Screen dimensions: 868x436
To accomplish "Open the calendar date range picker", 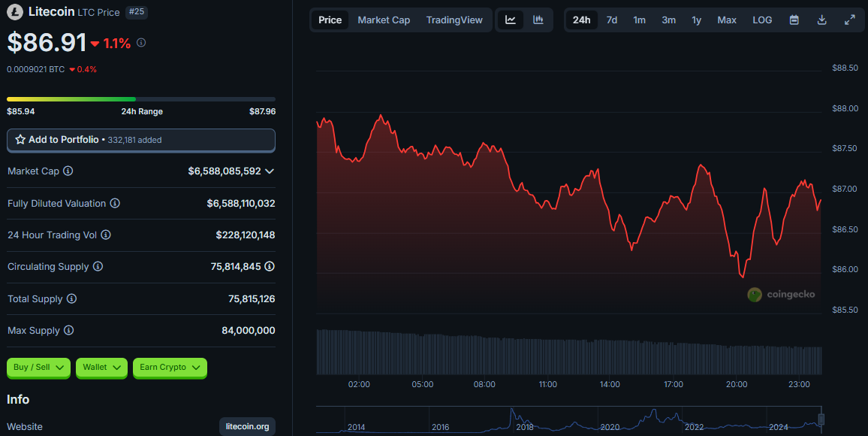I will tap(794, 20).
